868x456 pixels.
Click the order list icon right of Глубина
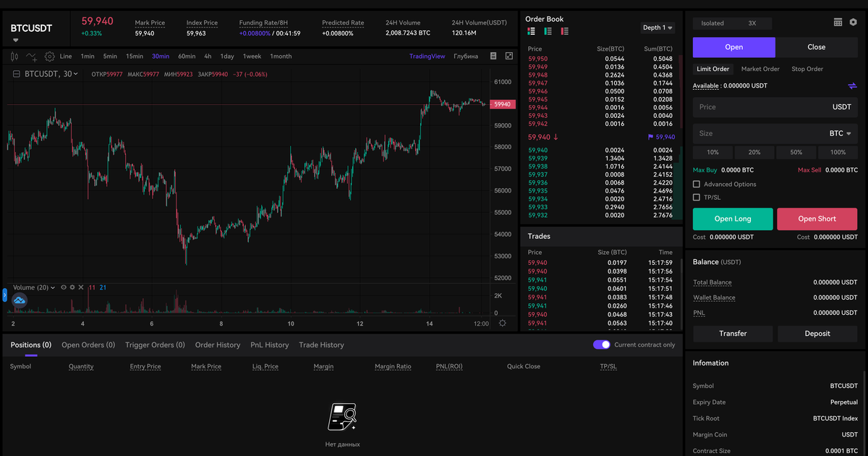pyautogui.click(x=493, y=56)
